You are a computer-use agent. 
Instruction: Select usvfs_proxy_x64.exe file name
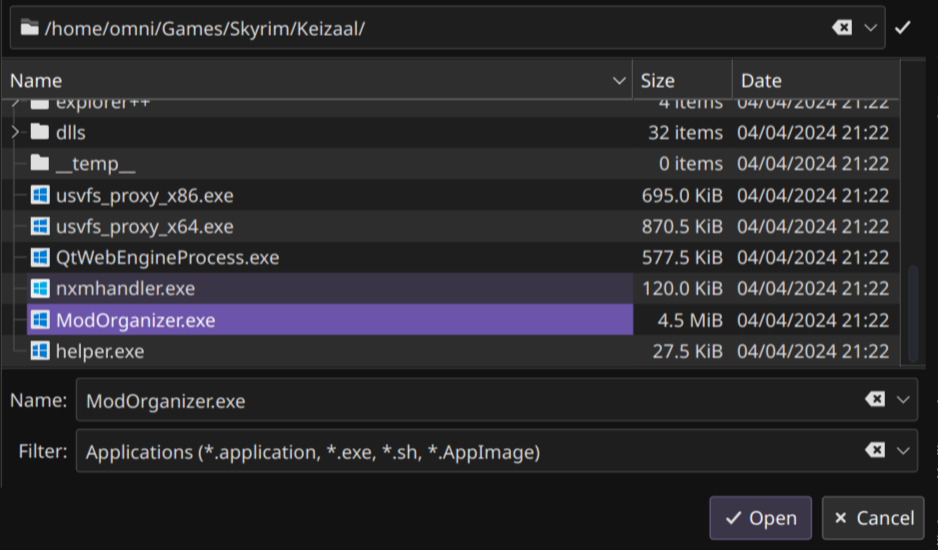(145, 227)
